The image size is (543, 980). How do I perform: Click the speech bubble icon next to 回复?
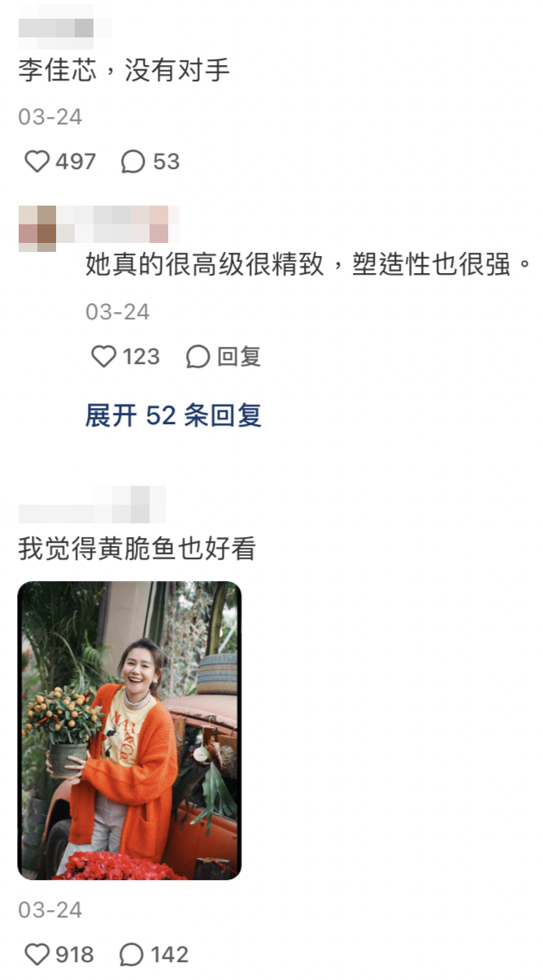198,357
